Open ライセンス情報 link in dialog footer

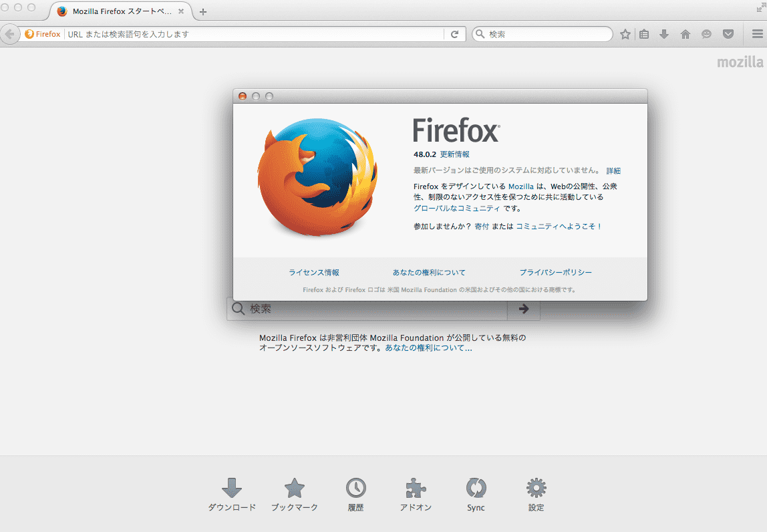click(313, 272)
